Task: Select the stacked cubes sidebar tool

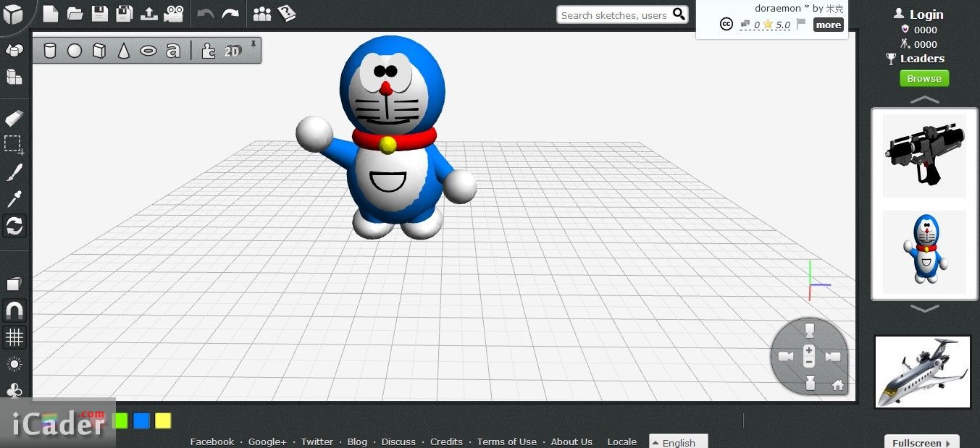Action: point(14,77)
